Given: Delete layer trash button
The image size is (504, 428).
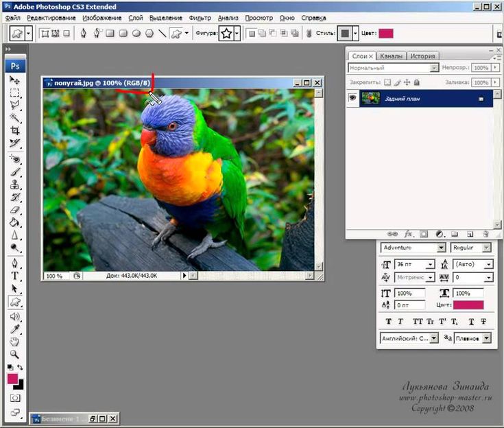Looking at the screenshot, I should [x=485, y=234].
